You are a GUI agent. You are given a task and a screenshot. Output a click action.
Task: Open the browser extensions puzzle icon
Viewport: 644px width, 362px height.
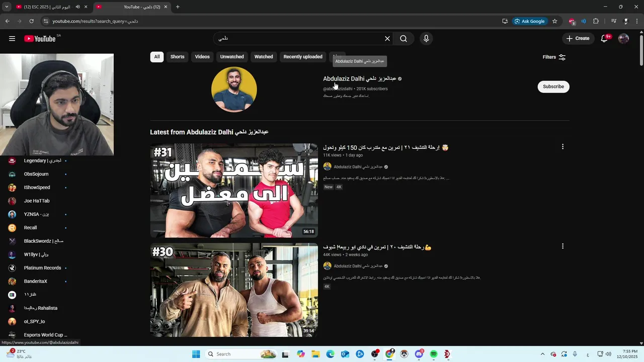pyautogui.click(x=596, y=21)
